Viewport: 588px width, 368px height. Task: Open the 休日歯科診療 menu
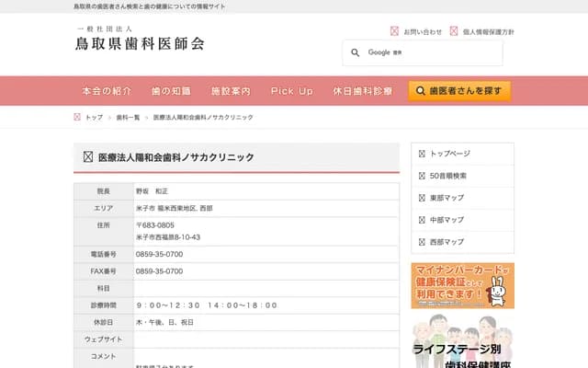click(363, 91)
